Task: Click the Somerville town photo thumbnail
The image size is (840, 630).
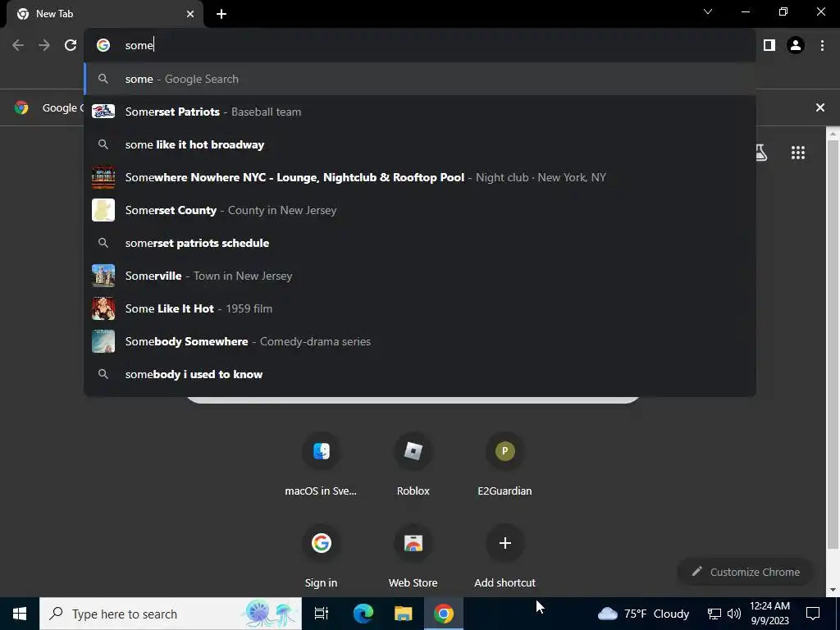Action: pyautogui.click(x=103, y=276)
